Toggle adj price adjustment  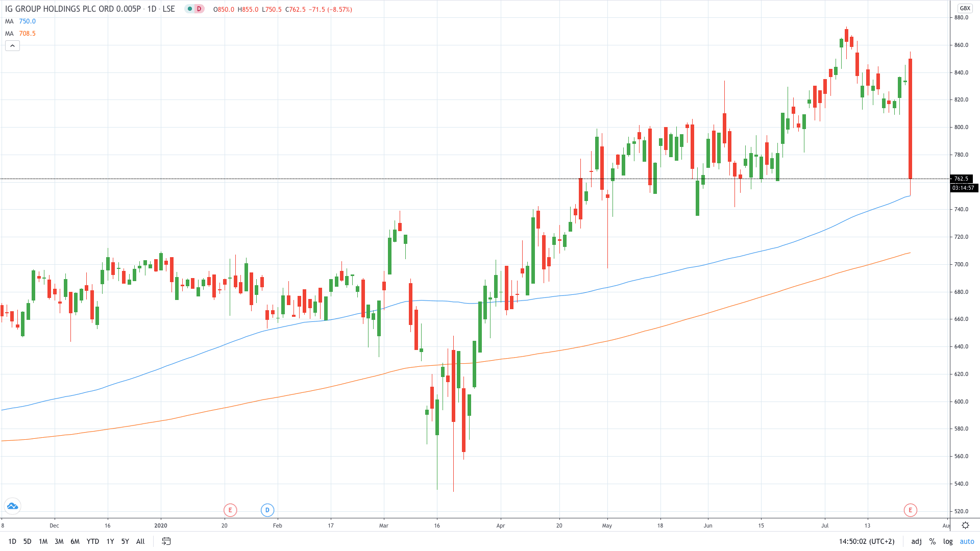[x=916, y=541]
